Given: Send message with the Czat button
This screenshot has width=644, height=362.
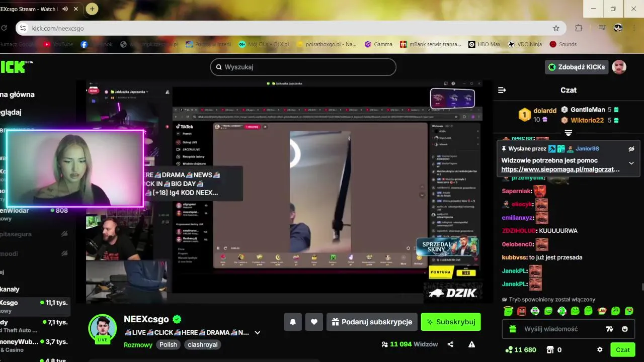Looking at the screenshot, I should coord(622,350).
